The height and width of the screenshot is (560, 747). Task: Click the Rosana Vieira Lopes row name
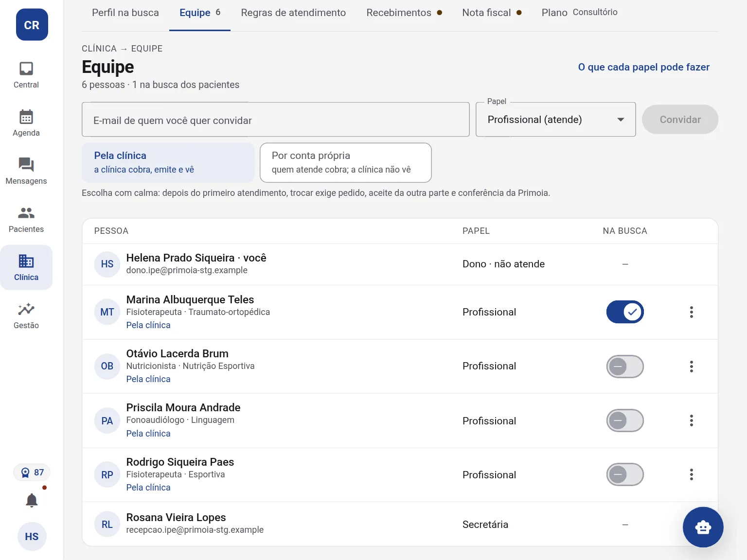(x=176, y=517)
